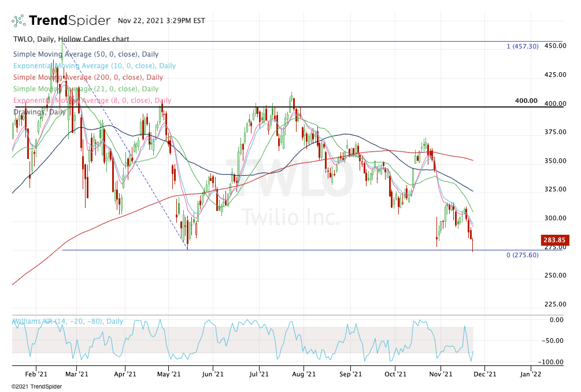Click the Feb '21 date axis label
Screen dimensions: 581x392
coord(36,374)
